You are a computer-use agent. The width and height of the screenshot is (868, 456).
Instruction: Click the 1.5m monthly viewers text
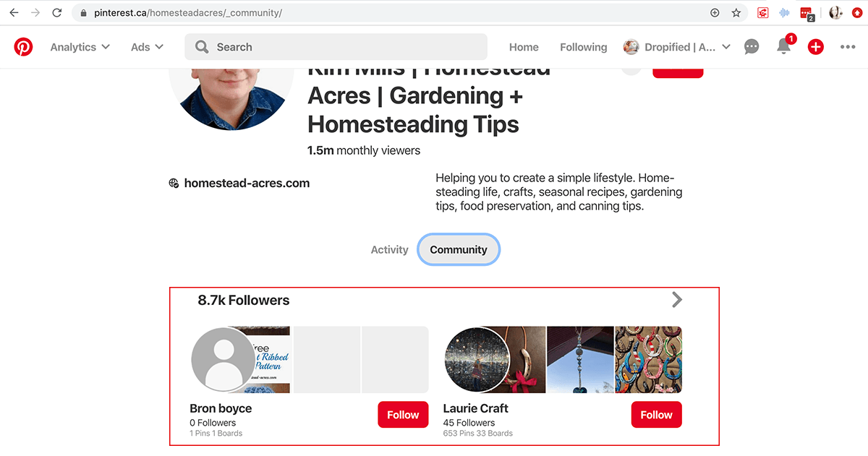(364, 150)
